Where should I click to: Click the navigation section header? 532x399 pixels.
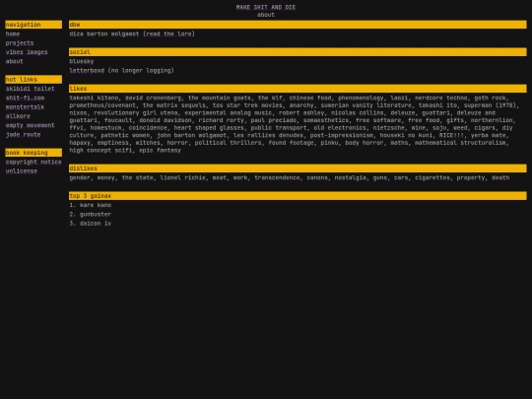[x=33, y=25]
